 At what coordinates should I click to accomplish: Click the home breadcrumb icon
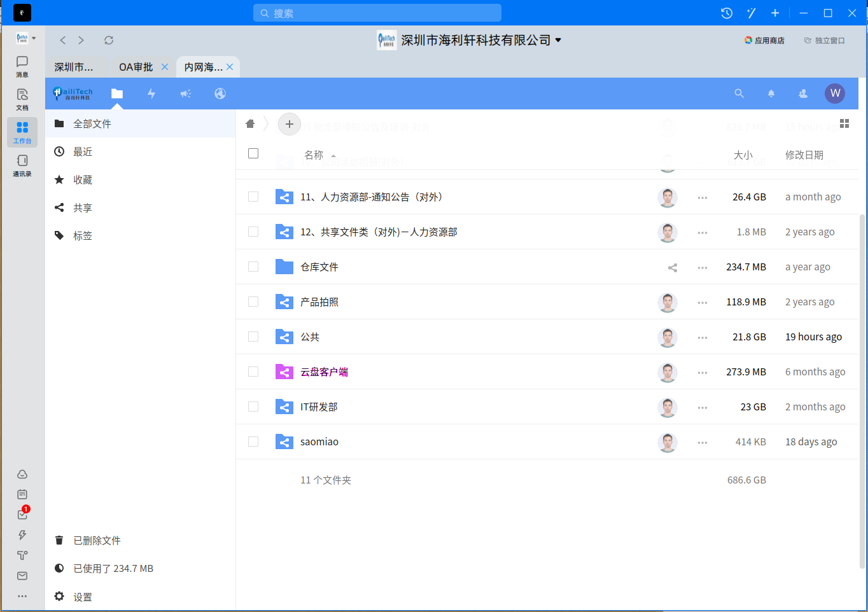tap(250, 124)
